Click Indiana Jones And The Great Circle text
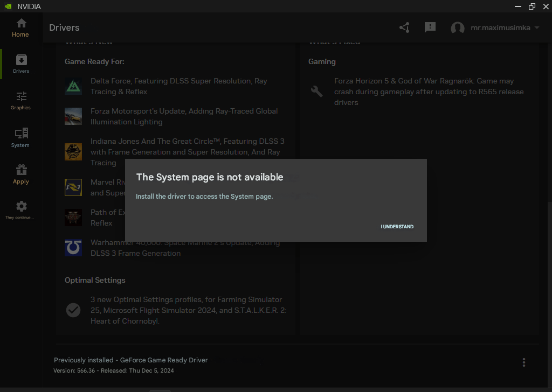 [187, 151]
